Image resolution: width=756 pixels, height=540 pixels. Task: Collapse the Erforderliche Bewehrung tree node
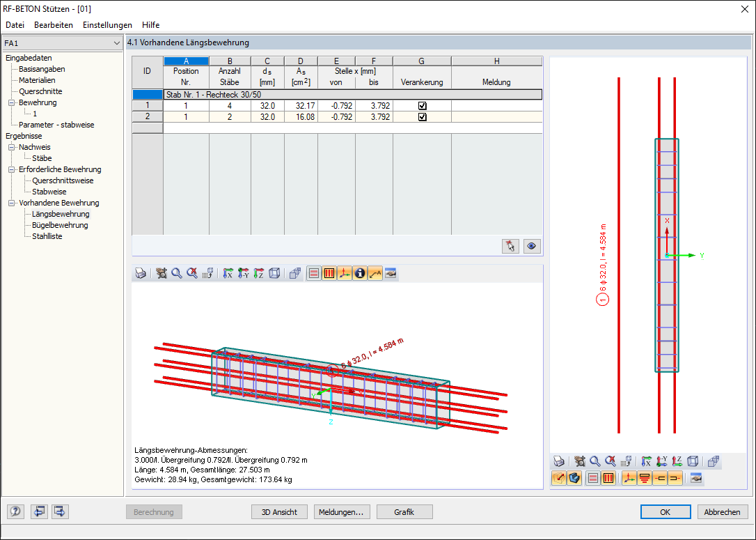(12, 169)
